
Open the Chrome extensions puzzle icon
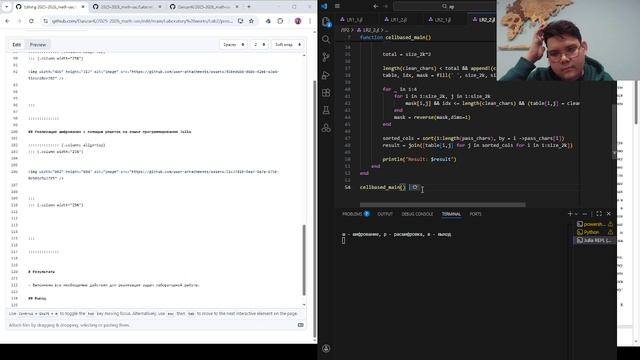pos(280,21)
